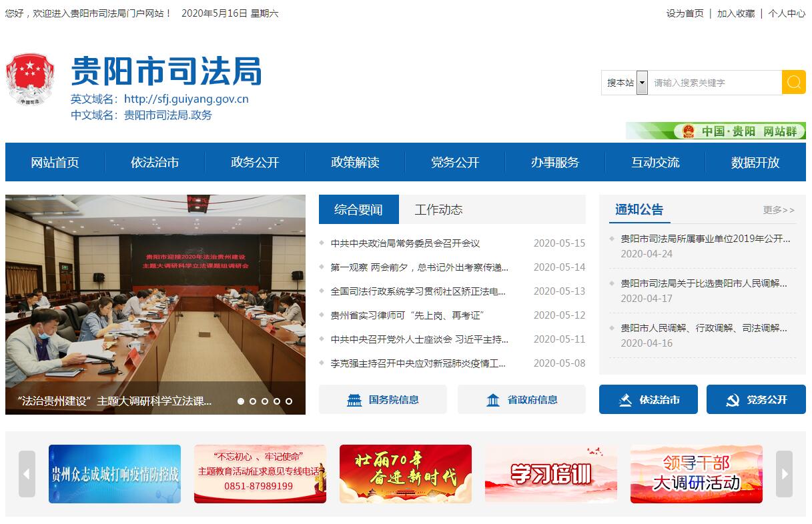Image resolution: width=812 pixels, height=524 pixels.
Task: Focus the 请输入搜索关键字 search field
Action: click(715, 83)
